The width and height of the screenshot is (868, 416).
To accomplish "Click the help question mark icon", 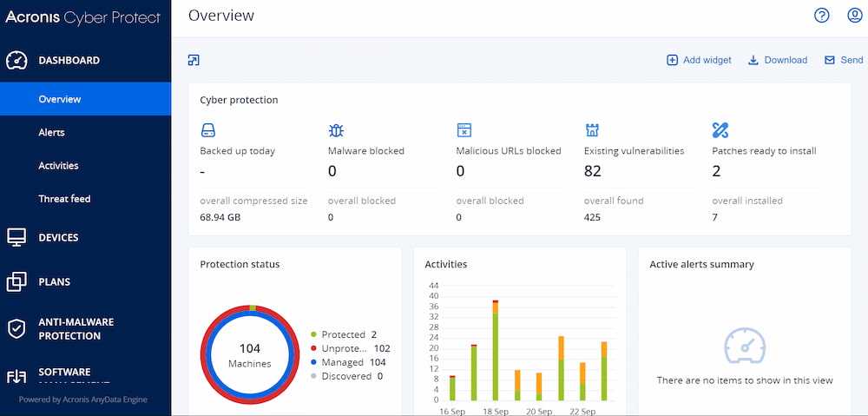I will (821, 16).
